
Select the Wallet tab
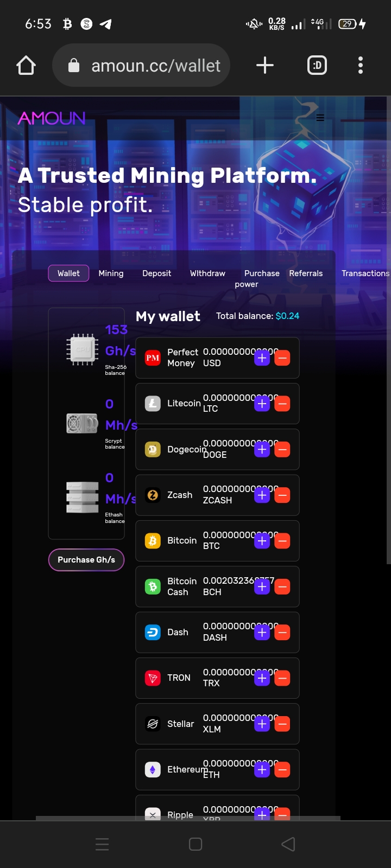click(x=68, y=273)
